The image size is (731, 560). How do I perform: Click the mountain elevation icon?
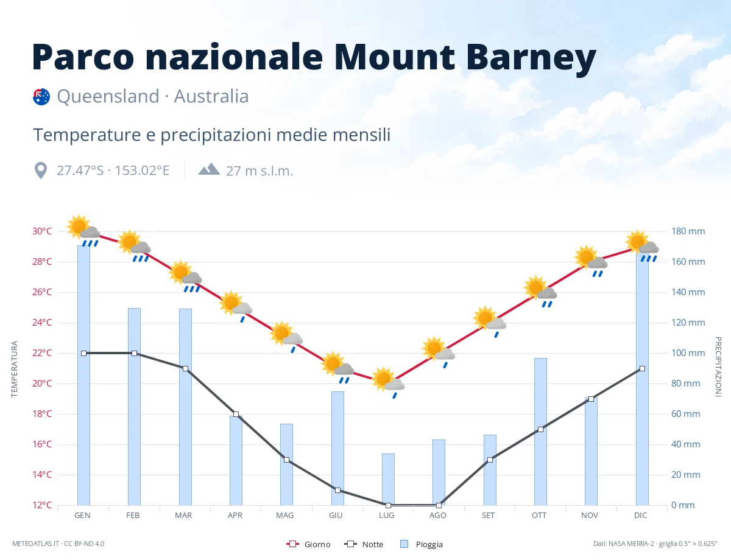tap(209, 169)
